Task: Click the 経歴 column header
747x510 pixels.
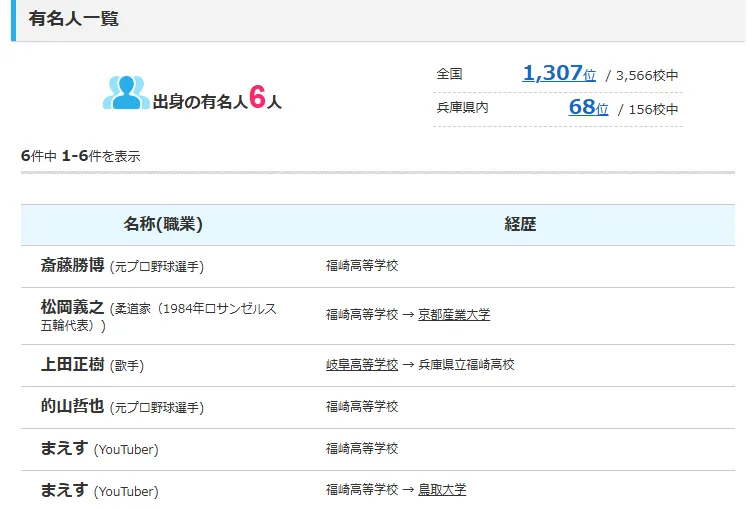Action: [520, 224]
